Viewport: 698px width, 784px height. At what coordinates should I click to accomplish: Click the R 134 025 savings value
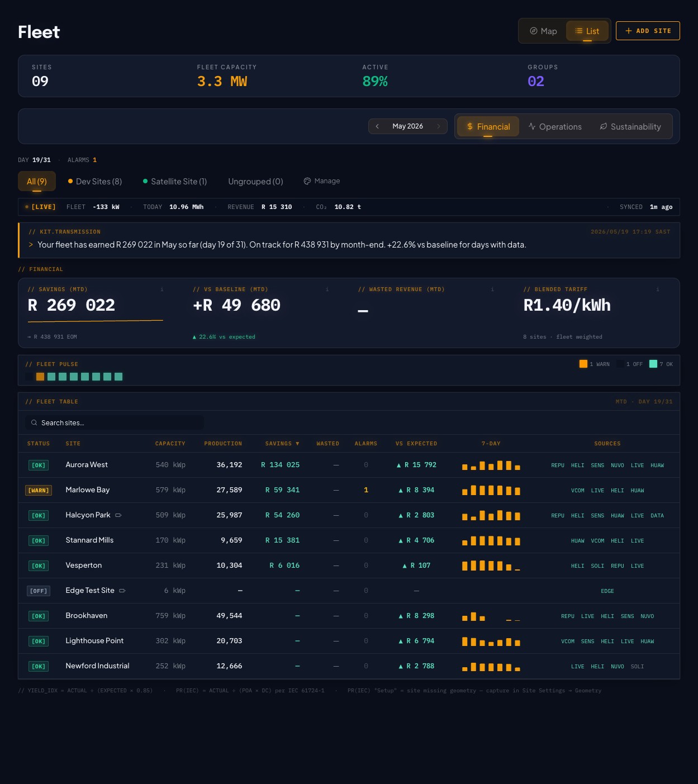[x=281, y=465]
